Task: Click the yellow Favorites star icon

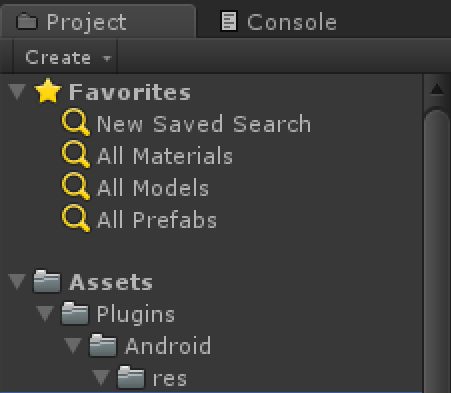Action: pyautogui.click(x=48, y=91)
